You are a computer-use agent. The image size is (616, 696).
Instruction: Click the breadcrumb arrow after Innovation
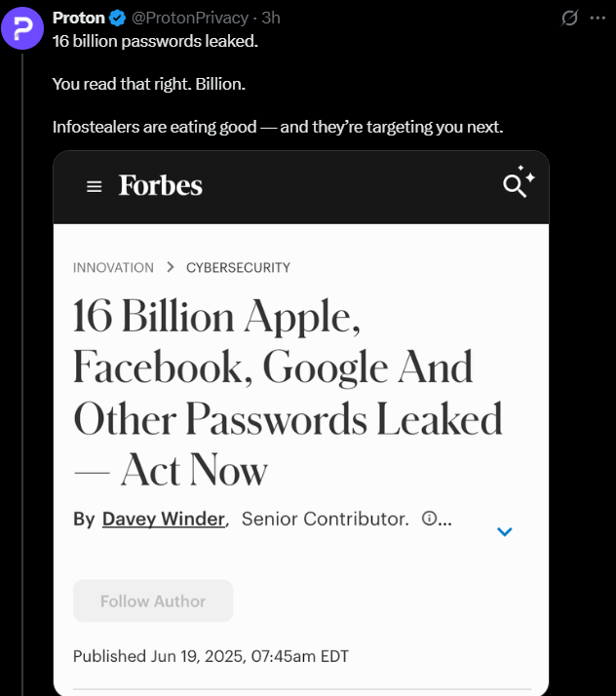pos(170,267)
